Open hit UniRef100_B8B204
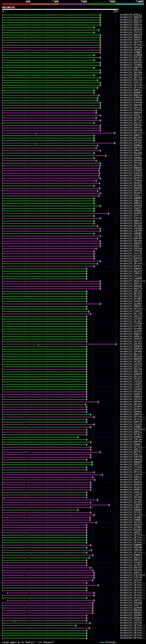This screenshot has height=644, width=146. [131, 95]
